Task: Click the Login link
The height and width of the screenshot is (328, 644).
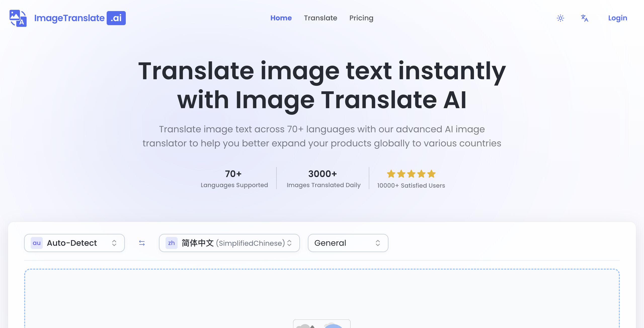Action: click(x=618, y=18)
